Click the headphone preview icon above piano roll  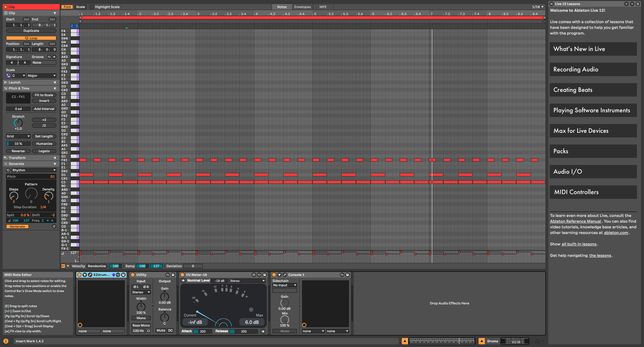[75, 26]
